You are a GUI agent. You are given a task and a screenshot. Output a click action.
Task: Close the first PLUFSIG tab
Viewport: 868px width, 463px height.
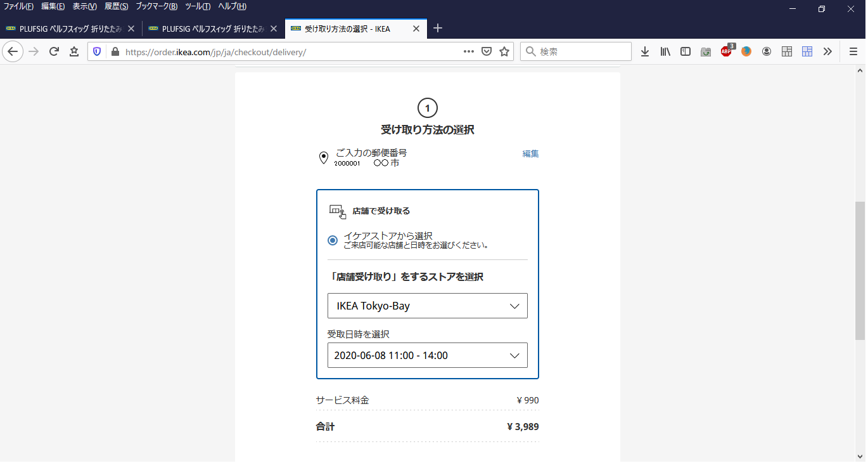[x=131, y=29]
